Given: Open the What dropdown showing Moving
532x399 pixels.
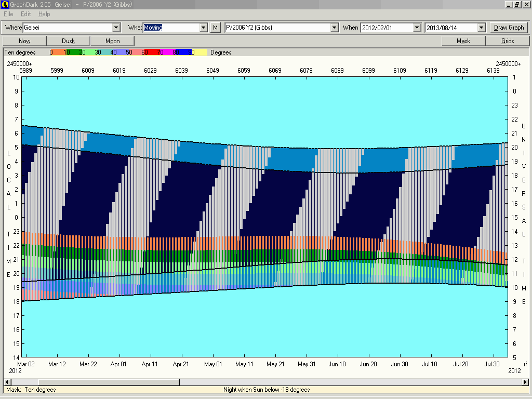Looking at the screenshot, I should point(204,28).
